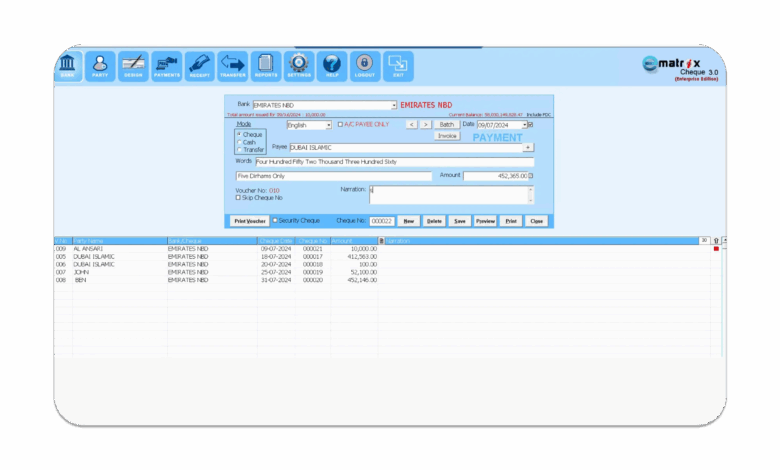Image resolution: width=780 pixels, height=470 pixels.
Task: Open the Bank dropdown showing EMIRATES NBD
Action: [x=393, y=105]
